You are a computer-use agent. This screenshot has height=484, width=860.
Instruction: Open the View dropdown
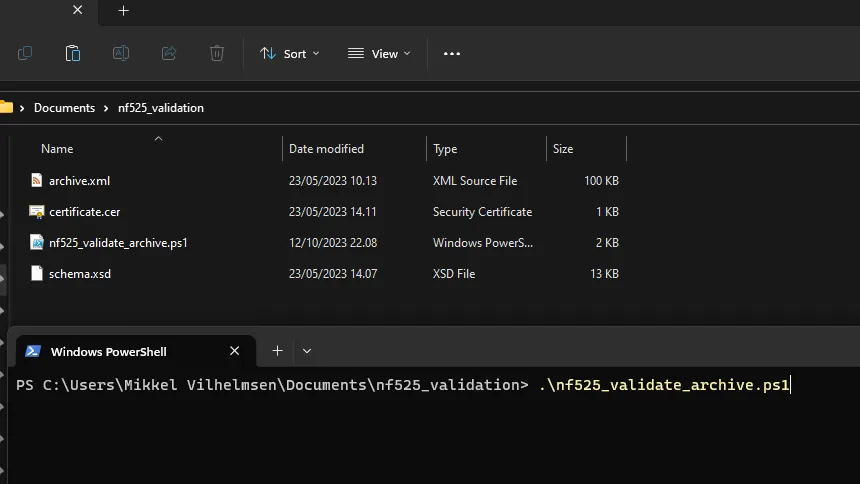[x=379, y=54]
